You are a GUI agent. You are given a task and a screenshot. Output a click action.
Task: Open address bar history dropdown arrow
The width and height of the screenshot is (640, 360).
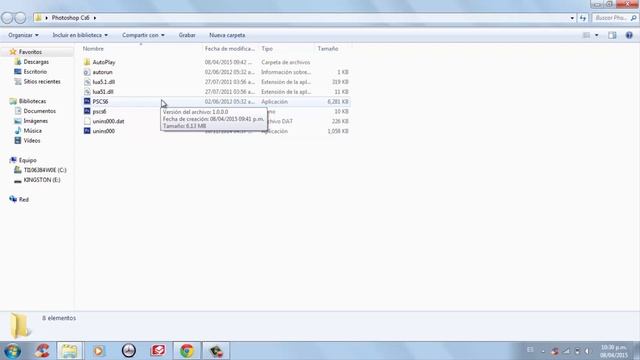572,18
